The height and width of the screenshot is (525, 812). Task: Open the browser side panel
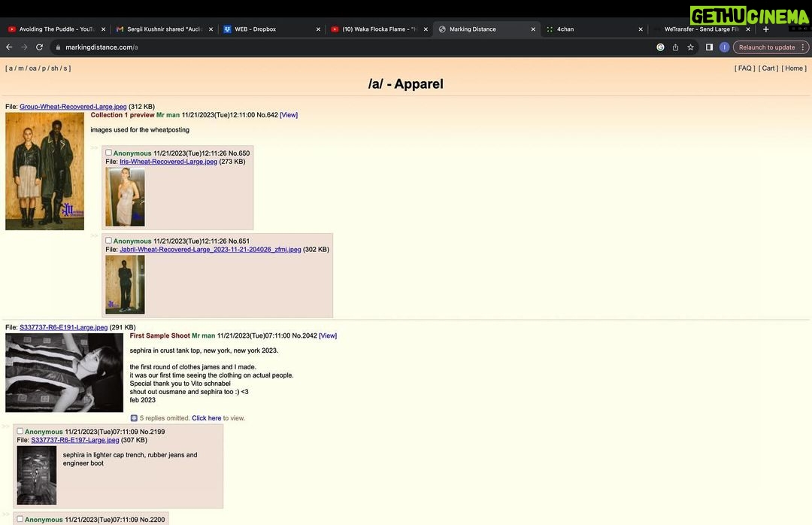[710, 47]
